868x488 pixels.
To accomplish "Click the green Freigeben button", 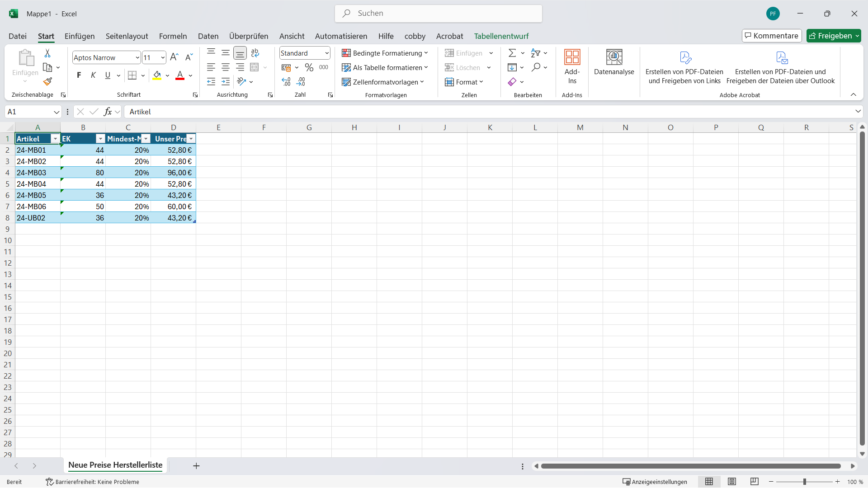I will click(830, 36).
